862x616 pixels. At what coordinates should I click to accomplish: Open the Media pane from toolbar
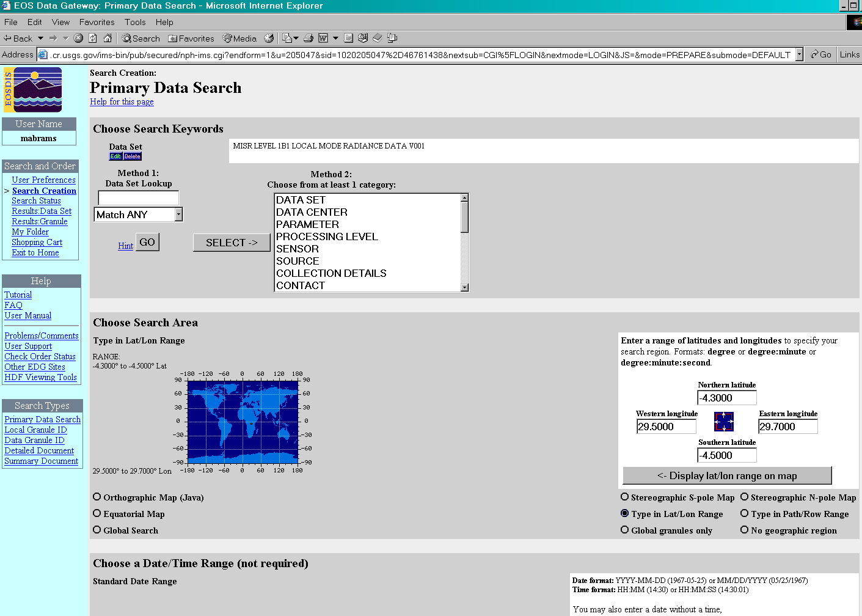239,38
